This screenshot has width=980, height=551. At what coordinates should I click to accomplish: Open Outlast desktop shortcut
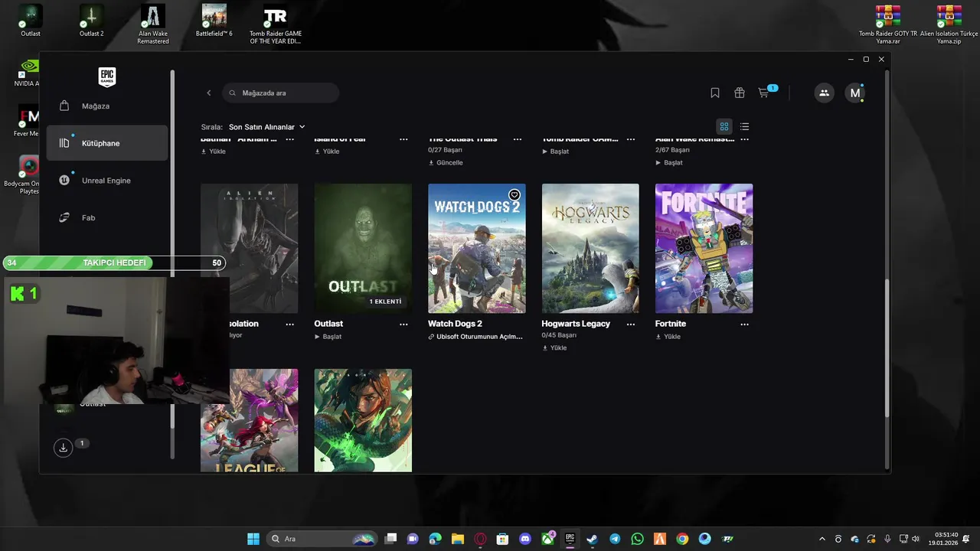pos(31,21)
